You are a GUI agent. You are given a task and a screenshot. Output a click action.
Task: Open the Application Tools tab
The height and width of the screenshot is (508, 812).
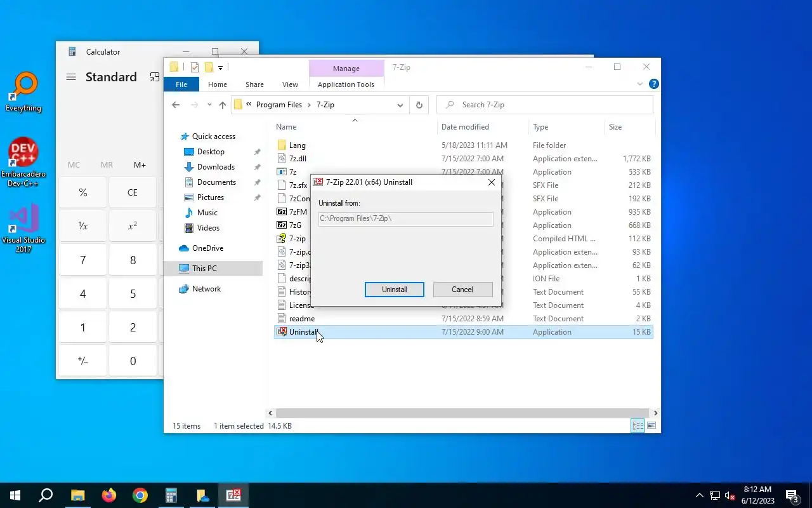(x=346, y=84)
